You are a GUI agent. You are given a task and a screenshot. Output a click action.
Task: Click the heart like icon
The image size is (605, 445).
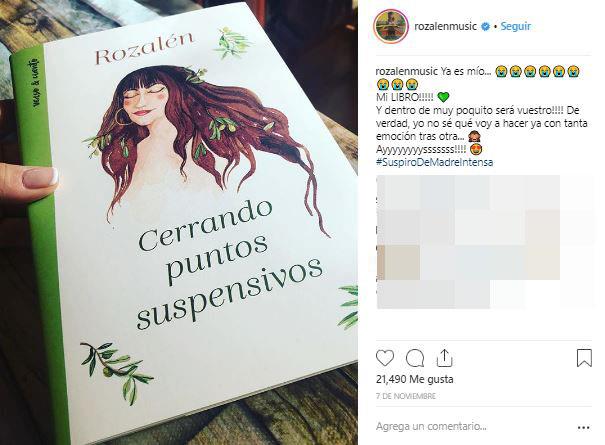[385, 358]
